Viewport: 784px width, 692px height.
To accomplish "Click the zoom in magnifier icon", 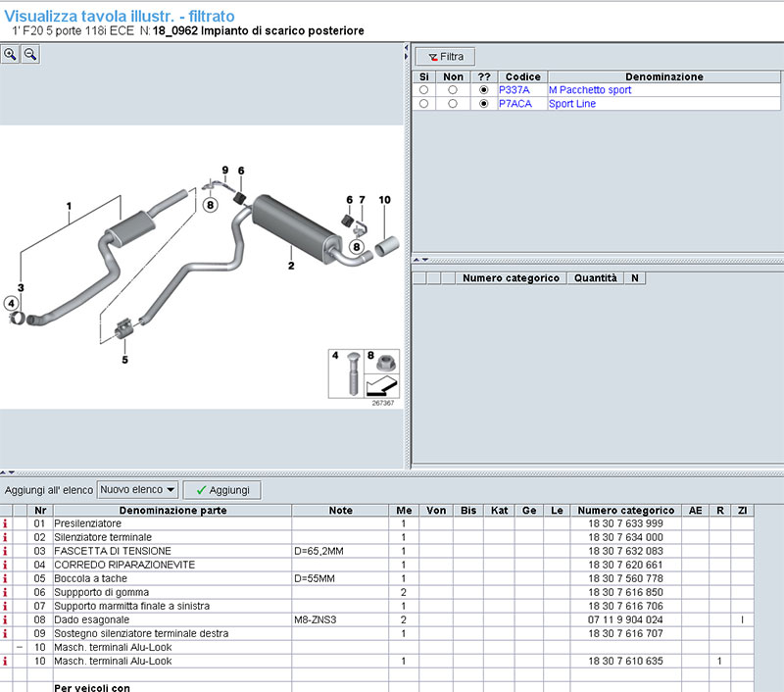I will (x=10, y=55).
